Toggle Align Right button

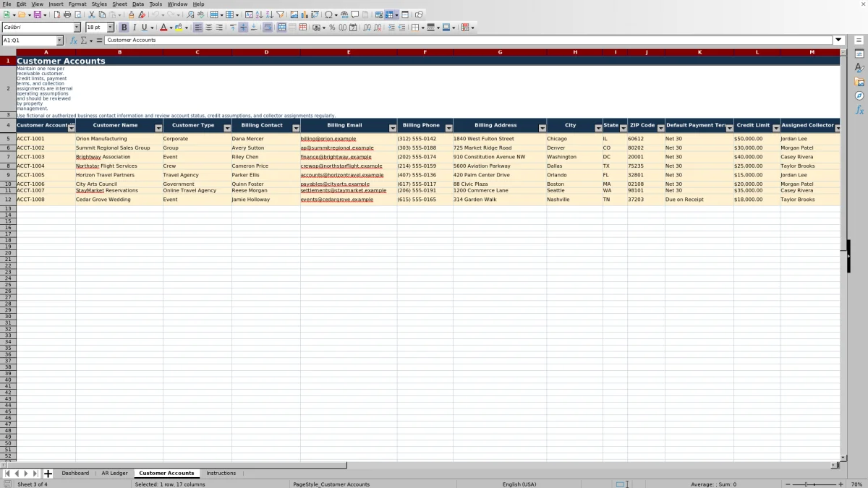click(219, 27)
